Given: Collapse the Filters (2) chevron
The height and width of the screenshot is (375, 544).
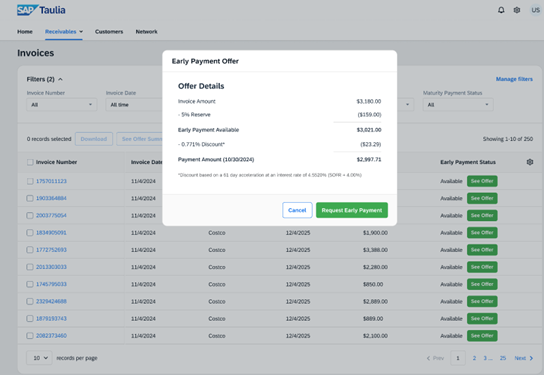Looking at the screenshot, I should pos(60,79).
